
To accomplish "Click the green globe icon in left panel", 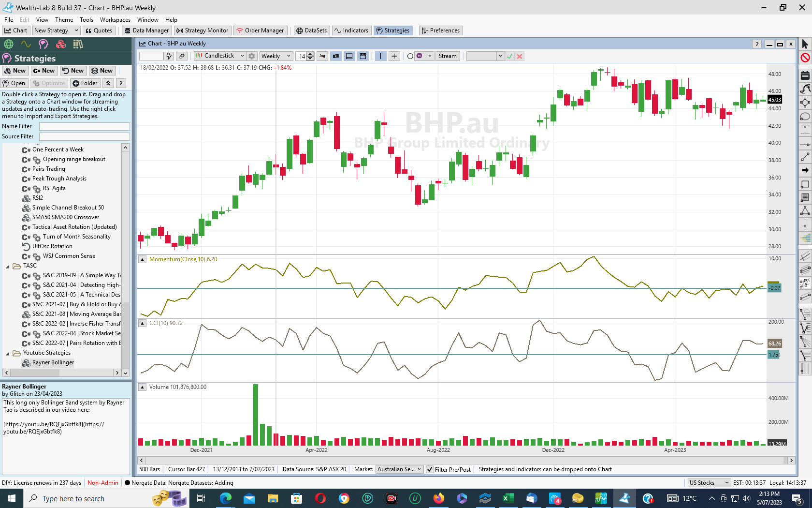I will [x=9, y=45].
